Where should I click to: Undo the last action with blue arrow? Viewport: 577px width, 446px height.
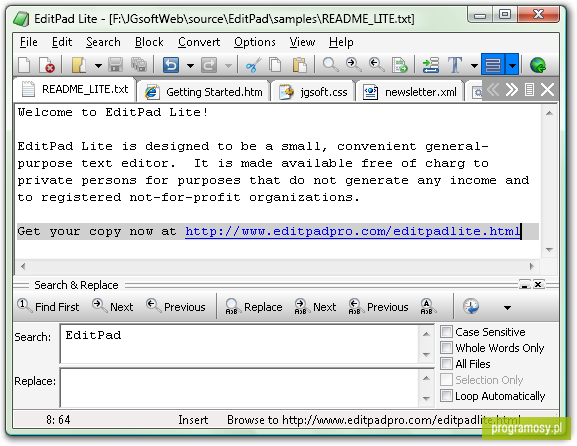(x=171, y=66)
